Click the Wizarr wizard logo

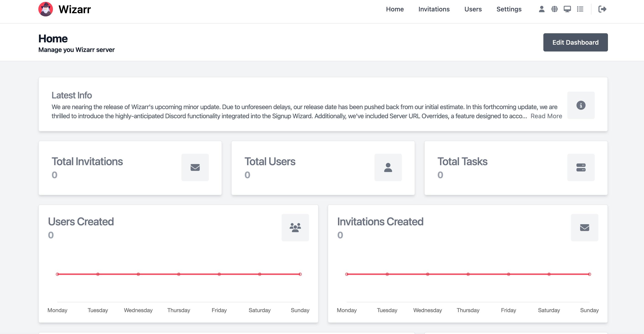point(45,9)
